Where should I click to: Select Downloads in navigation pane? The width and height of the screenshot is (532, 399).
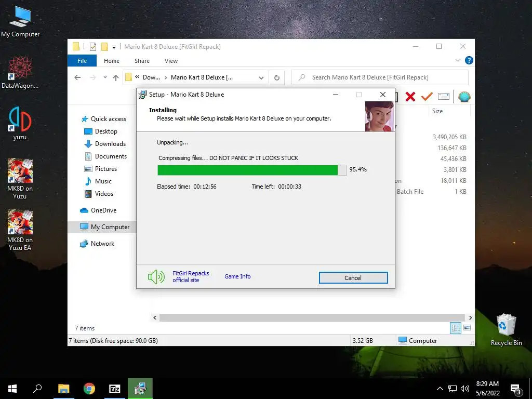click(x=105, y=144)
